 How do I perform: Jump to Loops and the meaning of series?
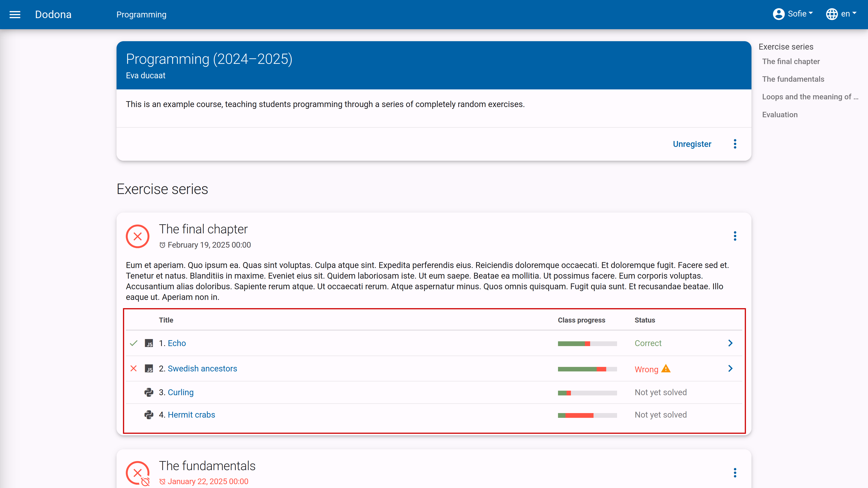(x=810, y=97)
